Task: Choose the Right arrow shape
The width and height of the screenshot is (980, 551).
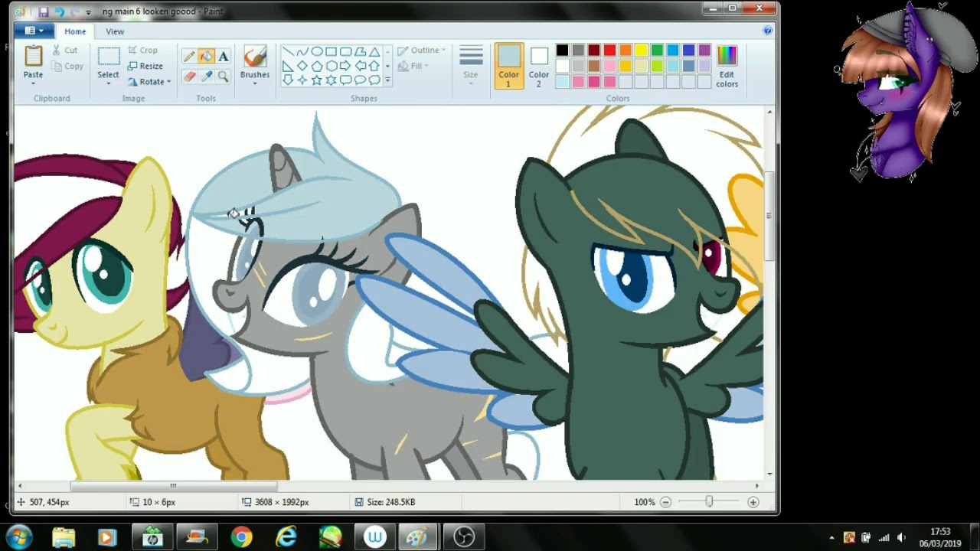Action: click(346, 66)
